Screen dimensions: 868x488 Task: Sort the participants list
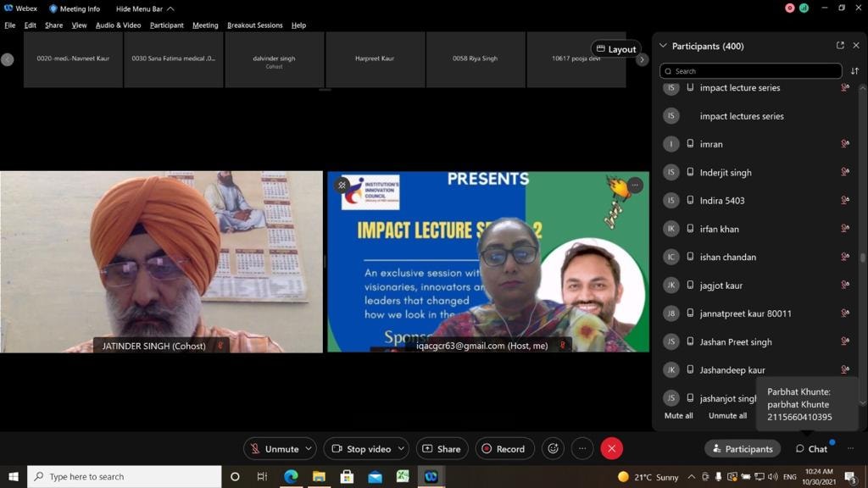[854, 71]
